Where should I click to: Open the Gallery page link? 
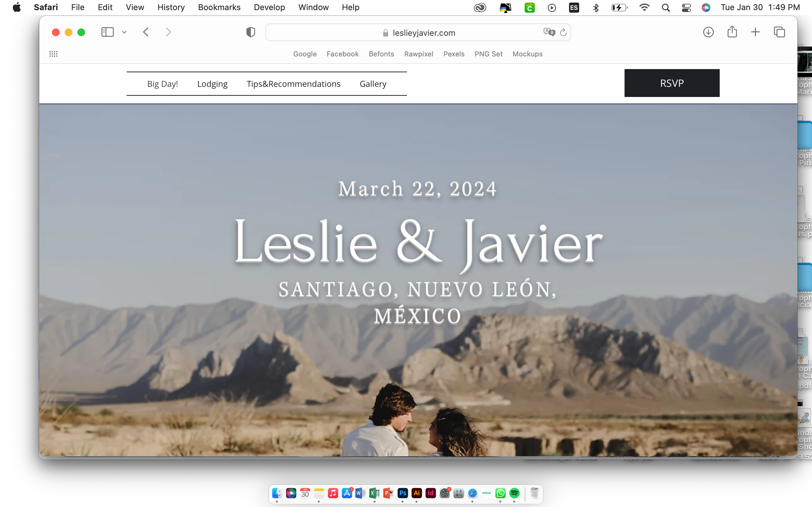pyautogui.click(x=373, y=84)
